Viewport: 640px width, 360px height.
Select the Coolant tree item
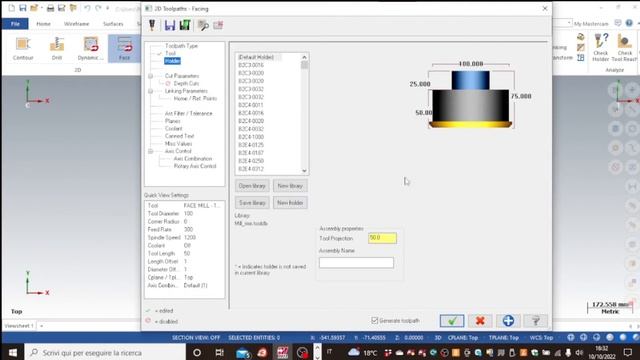[x=173, y=129]
